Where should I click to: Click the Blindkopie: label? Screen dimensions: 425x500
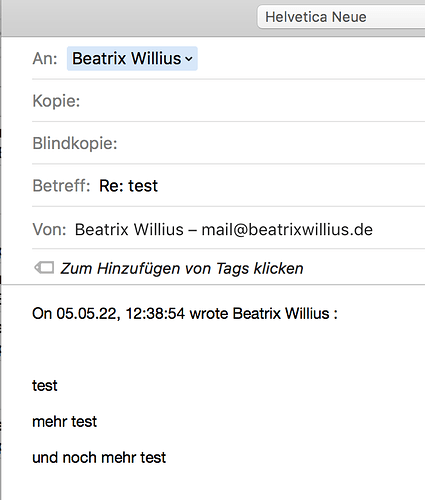[x=75, y=143]
